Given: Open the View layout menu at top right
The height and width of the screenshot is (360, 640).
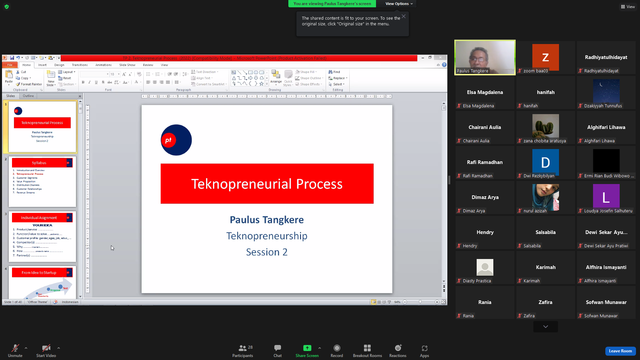Looking at the screenshot, I should tap(628, 7).
